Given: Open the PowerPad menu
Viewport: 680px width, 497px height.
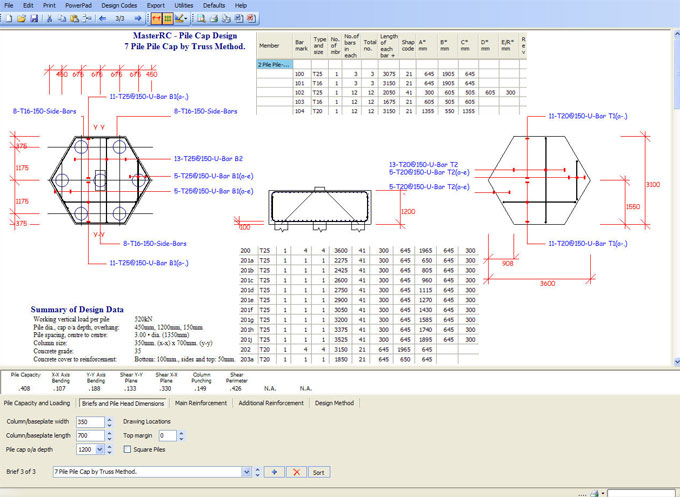Looking at the screenshot, I should point(78,6).
